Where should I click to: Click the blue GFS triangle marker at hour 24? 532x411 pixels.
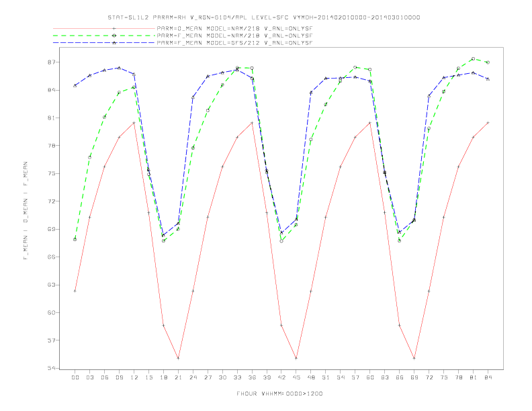click(193, 97)
